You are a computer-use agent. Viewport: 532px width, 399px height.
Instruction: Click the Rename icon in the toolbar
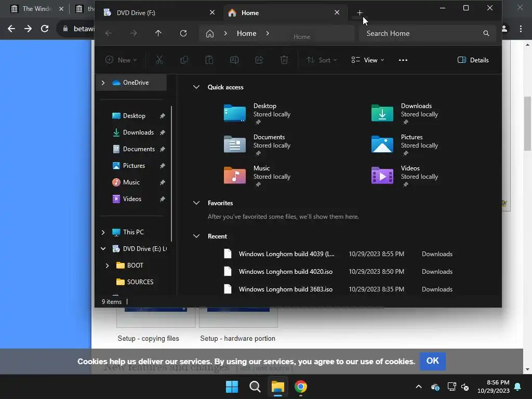(x=234, y=60)
